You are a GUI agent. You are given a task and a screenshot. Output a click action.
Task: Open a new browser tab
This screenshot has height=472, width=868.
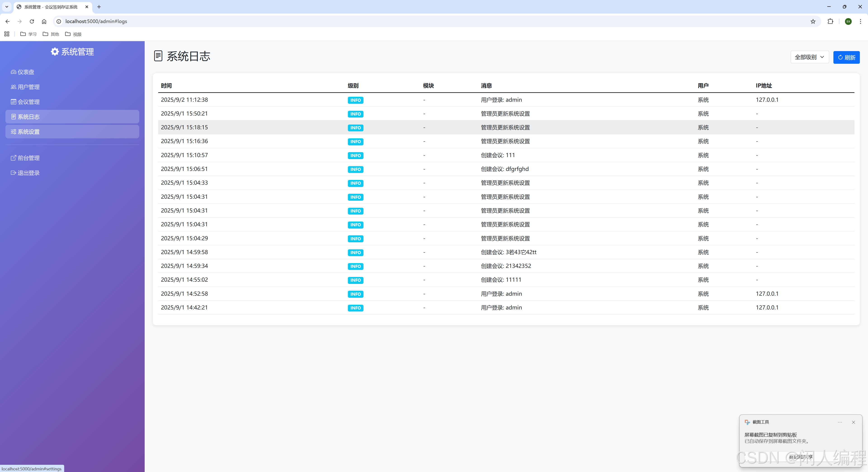click(99, 7)
